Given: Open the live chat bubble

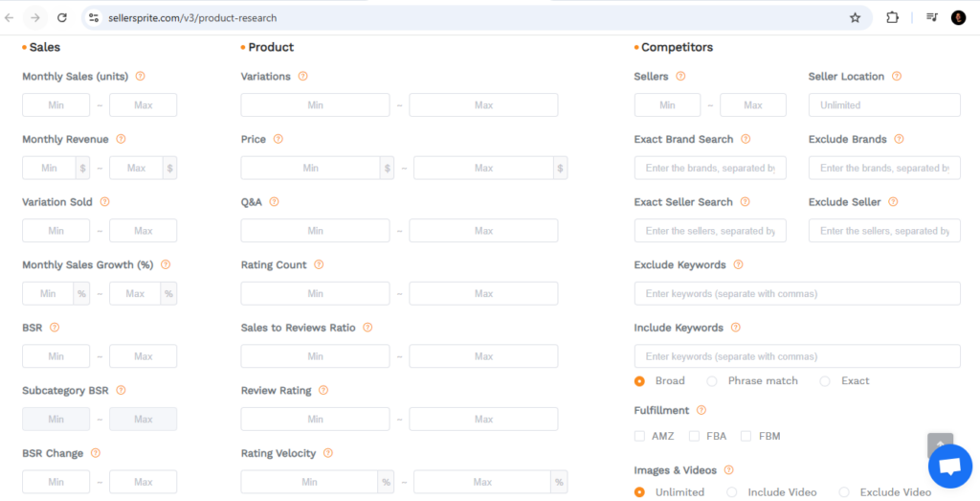Looking at the screenshot, I should coord(950,466).
